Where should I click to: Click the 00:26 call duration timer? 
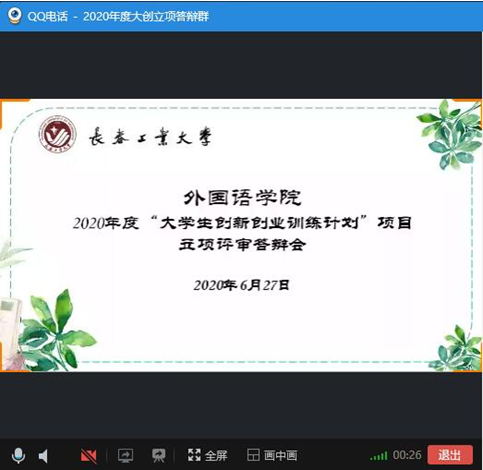pos(407,455)
